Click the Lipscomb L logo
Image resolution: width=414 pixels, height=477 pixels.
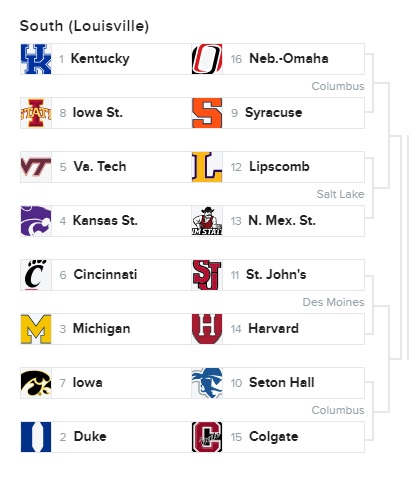coord(207,167)
